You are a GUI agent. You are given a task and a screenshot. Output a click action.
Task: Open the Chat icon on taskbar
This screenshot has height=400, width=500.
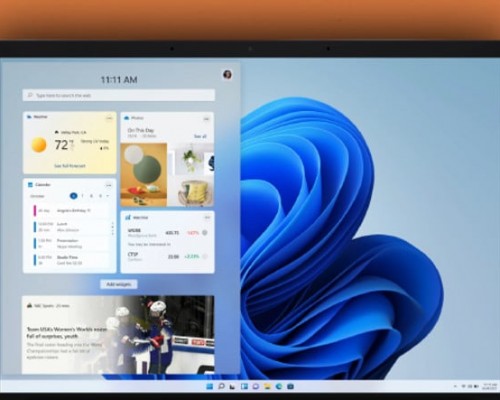pos(256,386)
